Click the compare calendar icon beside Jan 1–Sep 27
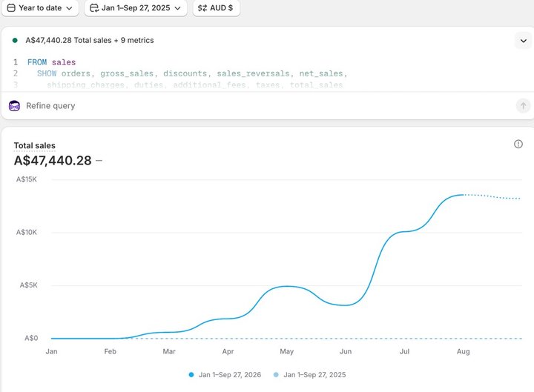The height and width of the screenshot is (392, 534). point(94,8)
